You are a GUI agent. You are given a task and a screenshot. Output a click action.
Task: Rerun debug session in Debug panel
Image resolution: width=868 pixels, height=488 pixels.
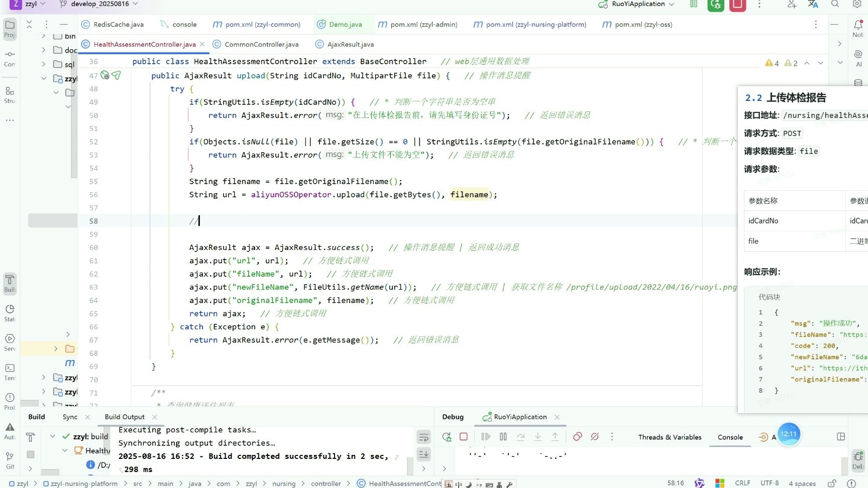pyautogui.click(x=447, y=437)
